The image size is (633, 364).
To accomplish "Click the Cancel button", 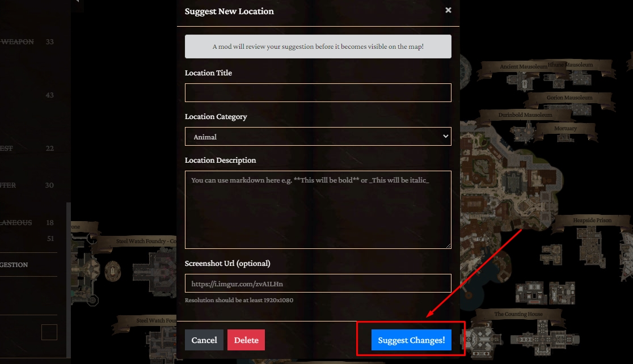I will point(204,340).
